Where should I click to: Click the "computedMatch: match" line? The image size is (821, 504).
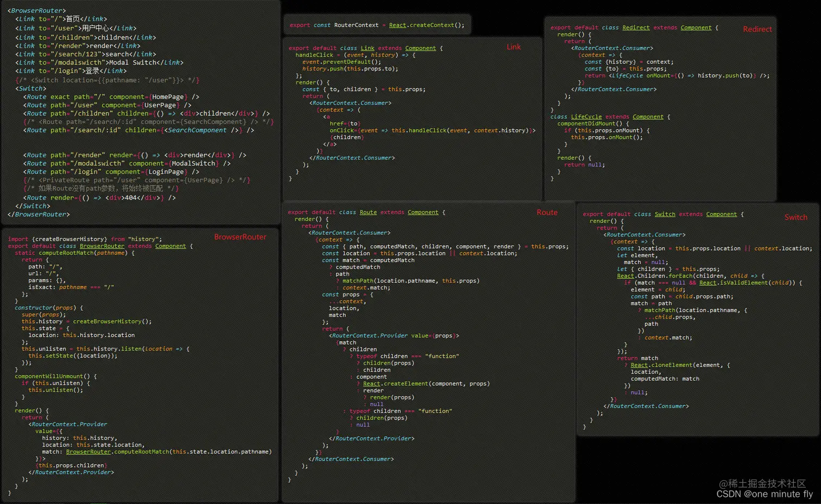(665, 379)
